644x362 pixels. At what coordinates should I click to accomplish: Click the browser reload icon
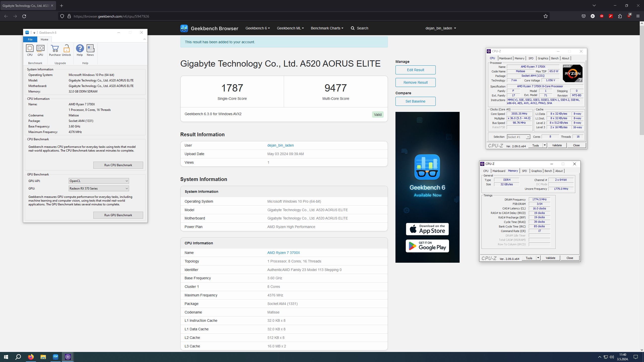(x=24, y=16)
